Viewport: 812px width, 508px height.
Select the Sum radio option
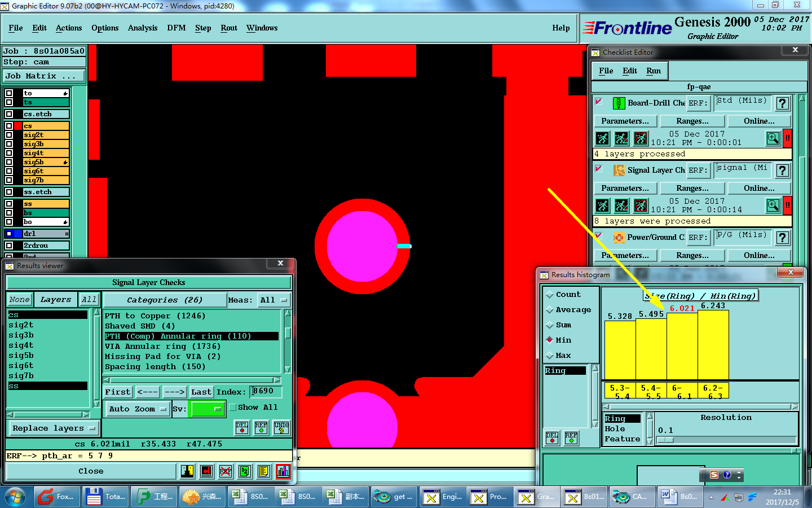tap(550, 325)
